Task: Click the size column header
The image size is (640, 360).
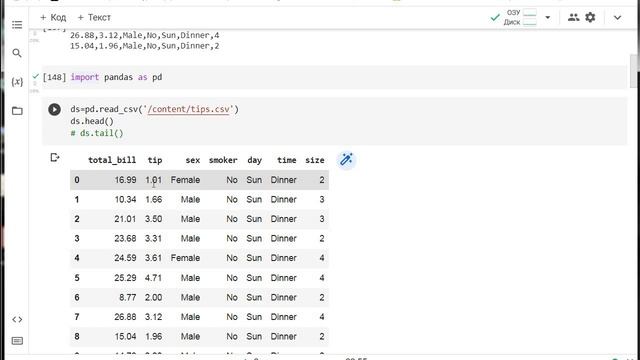Action: (315, 160)
